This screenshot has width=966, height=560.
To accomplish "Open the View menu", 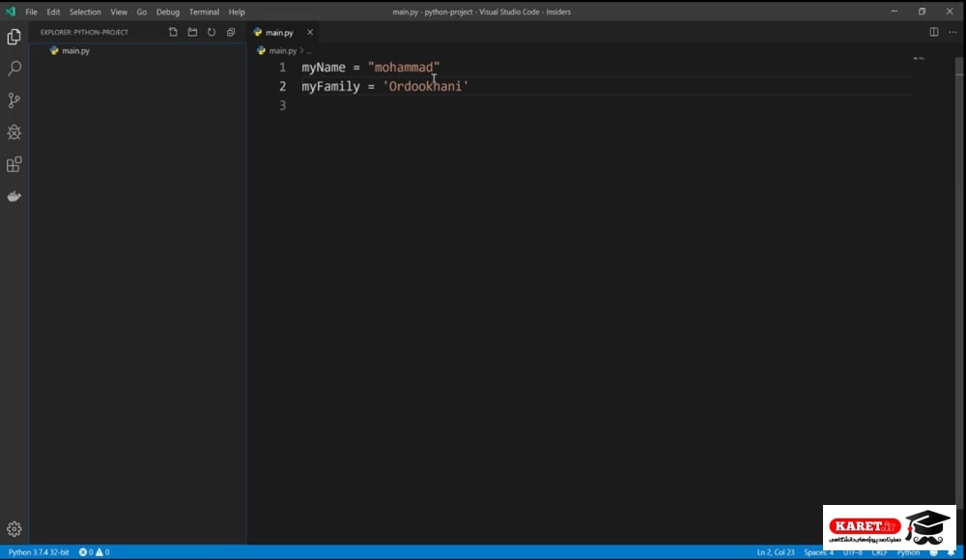I will tap(119, 12).
